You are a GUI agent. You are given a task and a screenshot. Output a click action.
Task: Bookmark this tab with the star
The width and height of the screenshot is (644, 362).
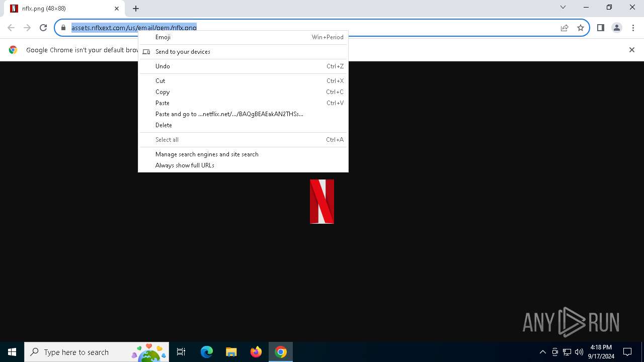[x=581, y=28]
